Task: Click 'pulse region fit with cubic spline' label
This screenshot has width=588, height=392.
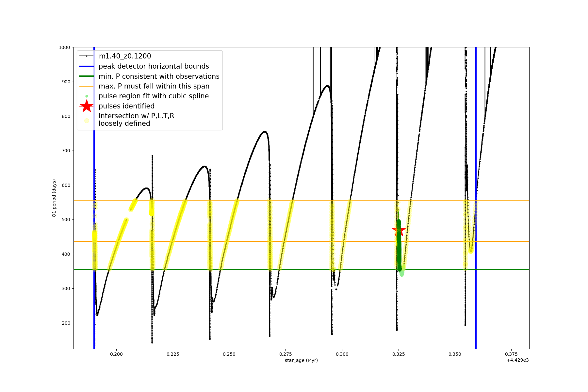Action: pos(154,96)
